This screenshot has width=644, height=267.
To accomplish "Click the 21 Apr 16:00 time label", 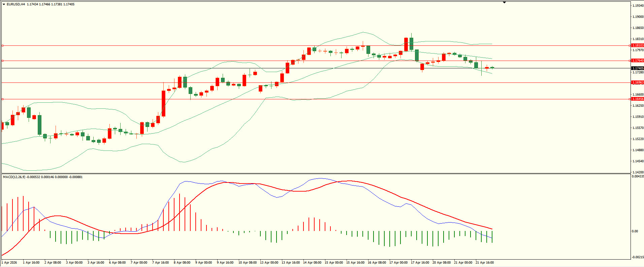I will coord(484,263).
